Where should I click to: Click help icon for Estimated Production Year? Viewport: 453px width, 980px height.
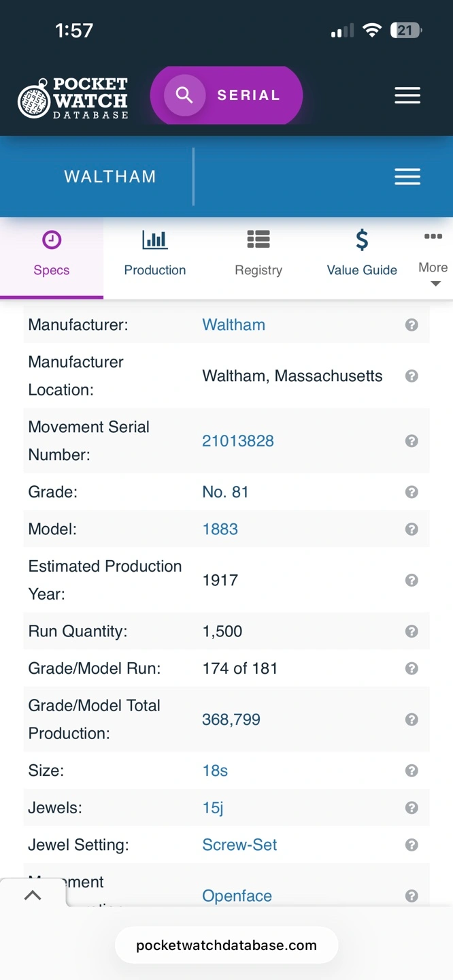[x=412, y=581]
